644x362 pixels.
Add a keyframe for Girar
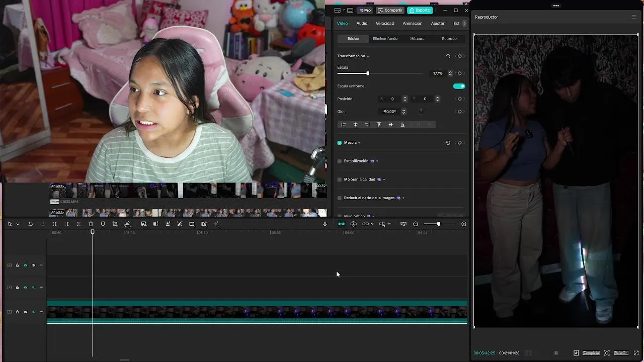459,112
